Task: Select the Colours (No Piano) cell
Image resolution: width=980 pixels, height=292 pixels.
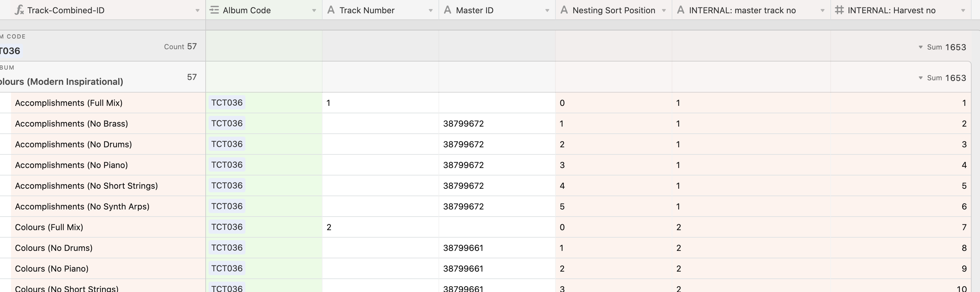Action: coord(108,268)
